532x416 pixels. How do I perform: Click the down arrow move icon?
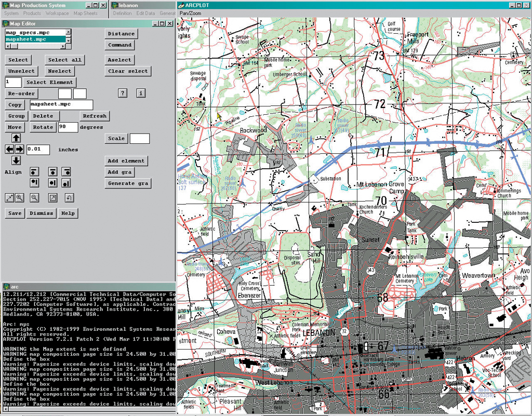16,160
